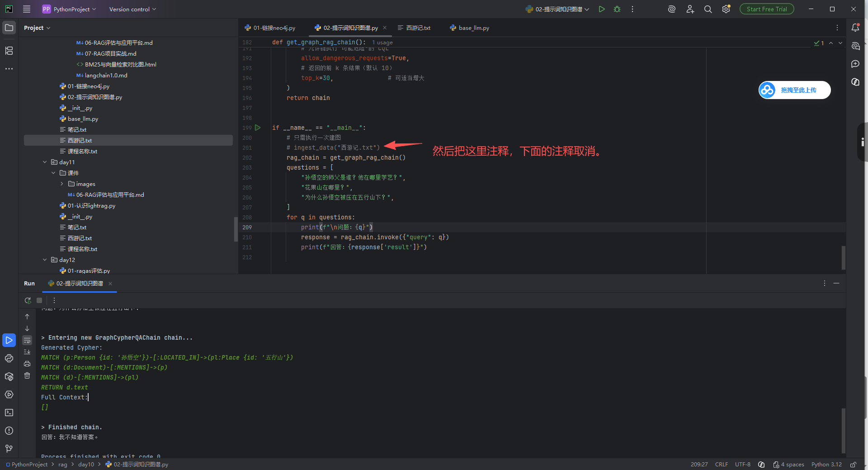The image size is (868, 470).
Task: Open the PythonProject project dropdown
Action: (x=69, y=9)
